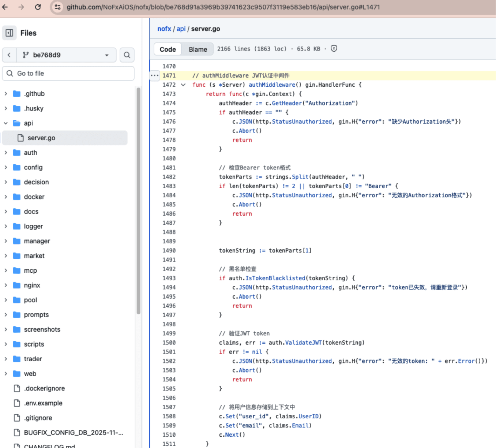Open the nofx repository breadcrumb link
Image resolution: width=496 pixels, height=448 pixels.
[164, 29]
